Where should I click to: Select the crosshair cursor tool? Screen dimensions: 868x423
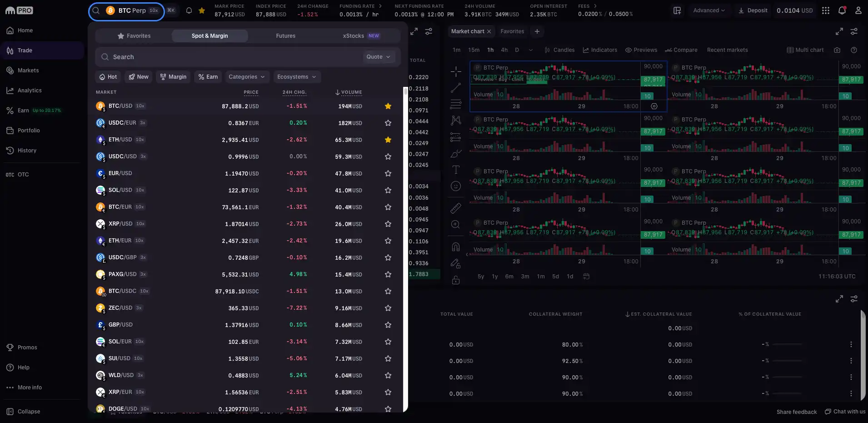point(456,71)
